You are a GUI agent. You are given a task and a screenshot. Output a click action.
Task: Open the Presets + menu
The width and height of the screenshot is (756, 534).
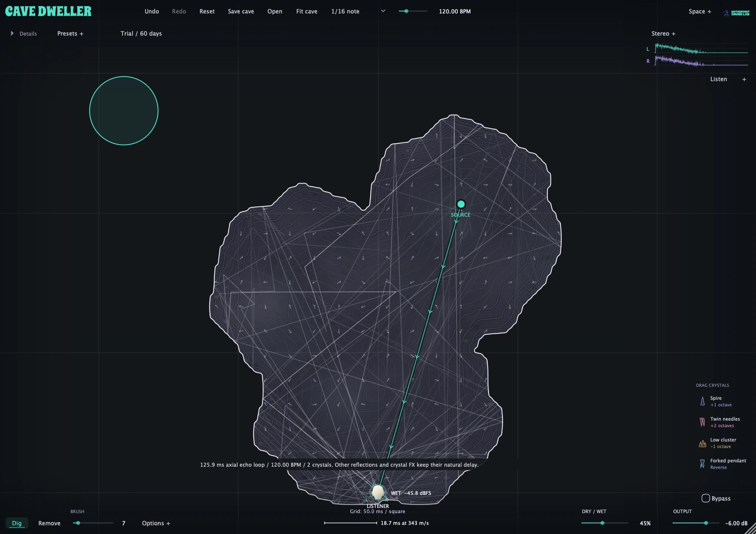[70, 33]
